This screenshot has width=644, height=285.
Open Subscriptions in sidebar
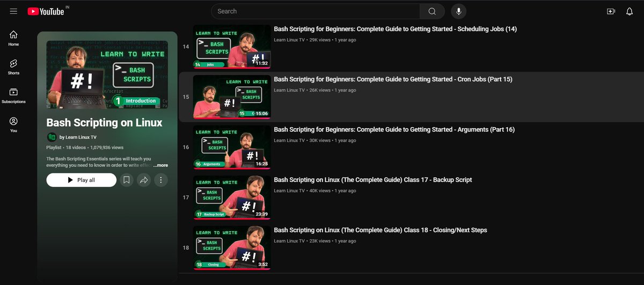(x=13, y=96)
